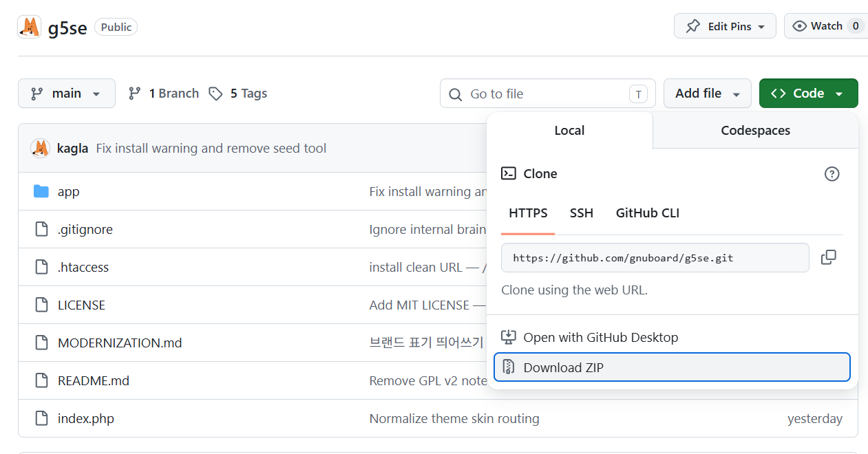Click the Watch eye icon
This screenshot has width=868, height=454.
coord(799,26)
